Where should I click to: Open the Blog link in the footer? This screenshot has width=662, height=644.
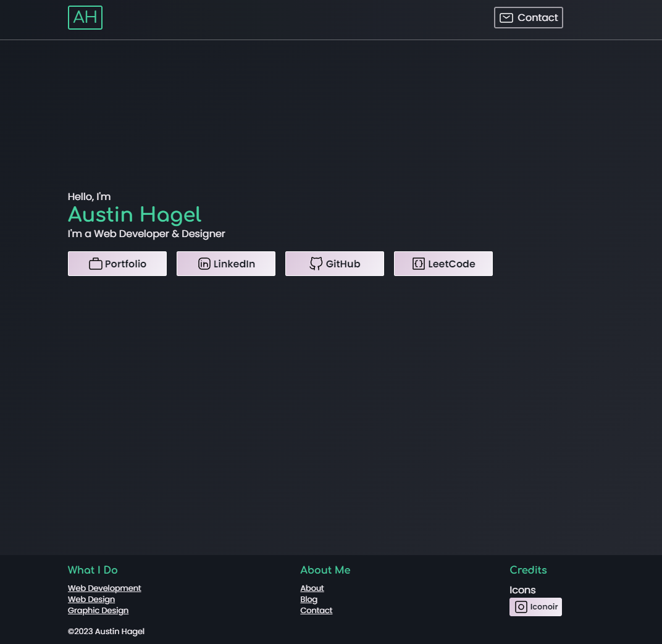pyautogui.click(x=309, y=599)
